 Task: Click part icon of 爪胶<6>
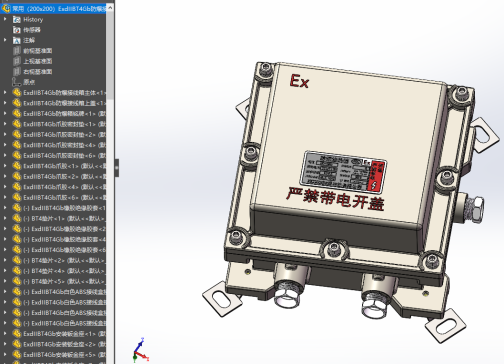(17, 197)
